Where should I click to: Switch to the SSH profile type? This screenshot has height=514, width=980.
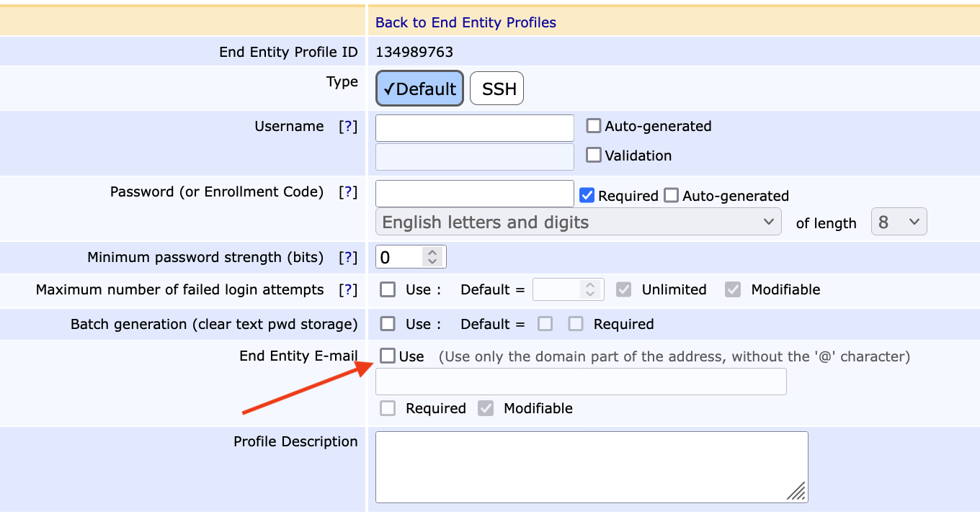[497, 89]
